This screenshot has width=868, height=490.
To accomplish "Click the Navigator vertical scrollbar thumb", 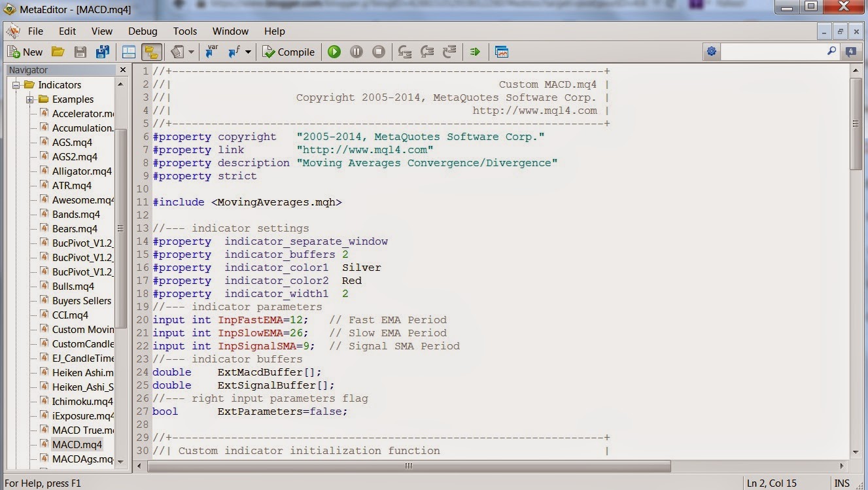I will pos(120,228).
